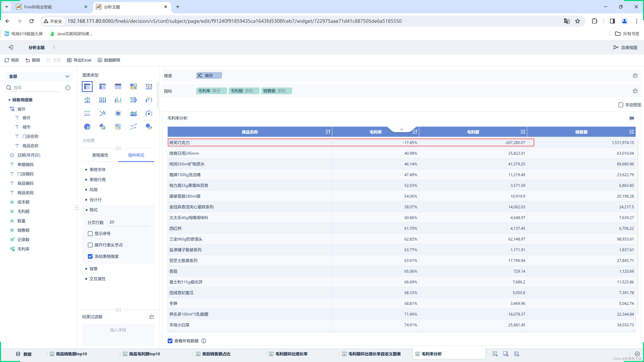Click the add component icon in bottom bar

click(x=495, y=354)
